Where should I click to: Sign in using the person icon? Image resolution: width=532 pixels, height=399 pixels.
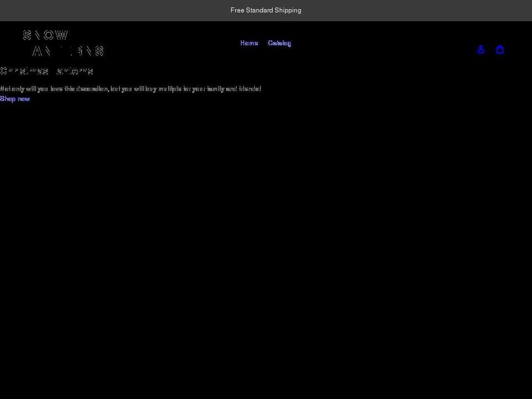[x=481, y=50]
